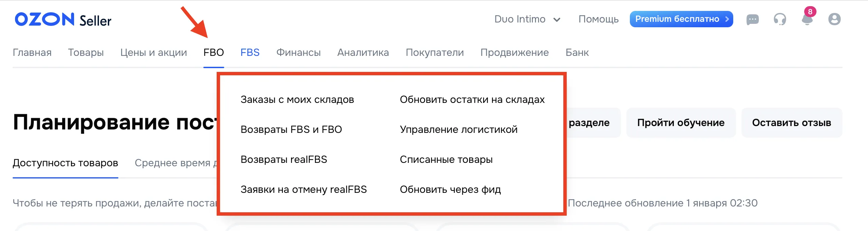This screenshot has width=868, height=231.
Task: Open the chat messages icon
Action: (x=753, y=19)
